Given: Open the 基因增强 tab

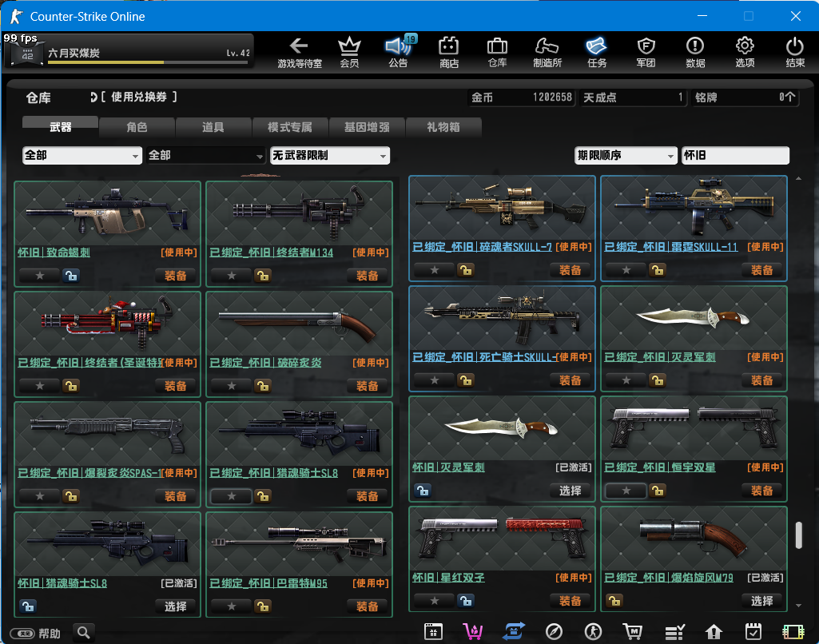Looking at the screenshot, I should point(367,126).
